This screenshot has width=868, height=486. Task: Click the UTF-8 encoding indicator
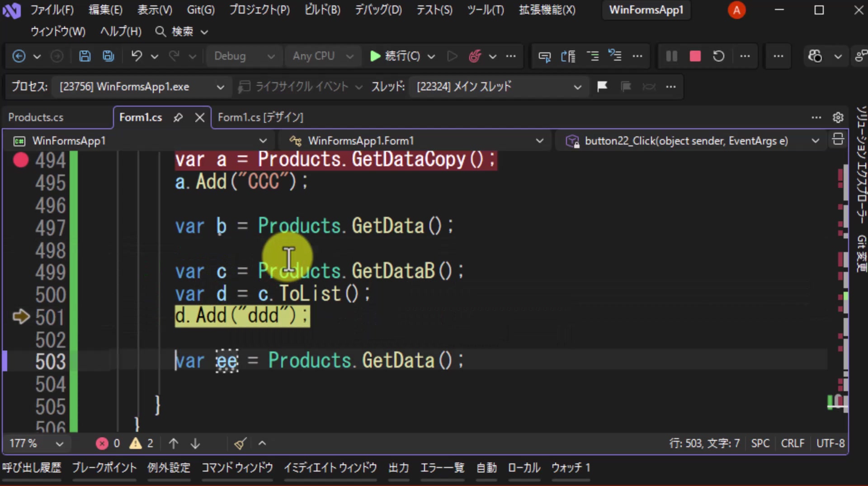click(x=830, y=443)
